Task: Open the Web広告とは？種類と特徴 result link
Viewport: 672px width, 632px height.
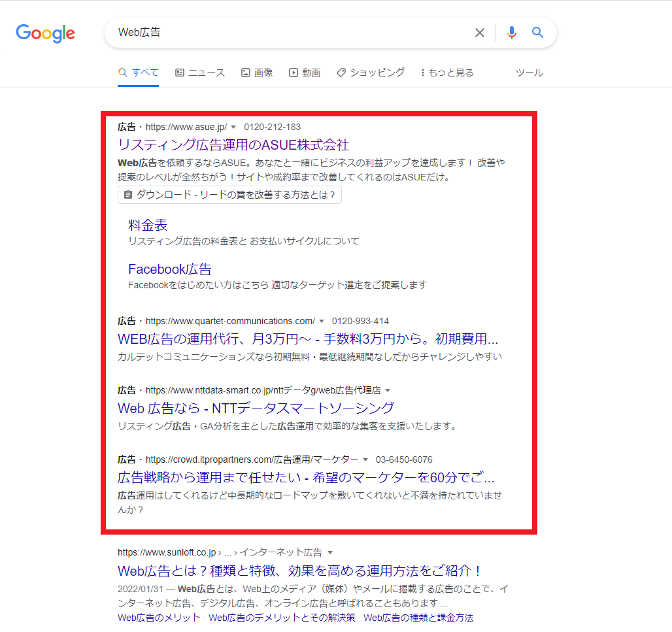Action: (299, 571)
